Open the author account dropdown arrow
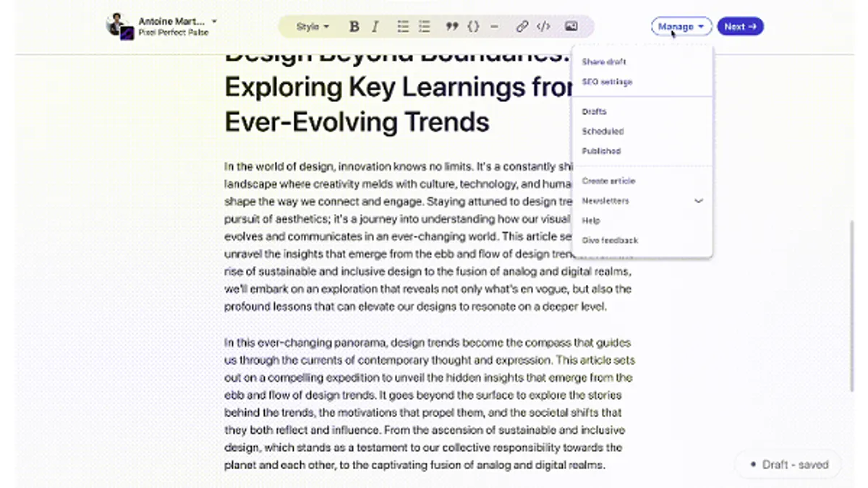Viewport: 868px width, 488px height. click(214, 22)
